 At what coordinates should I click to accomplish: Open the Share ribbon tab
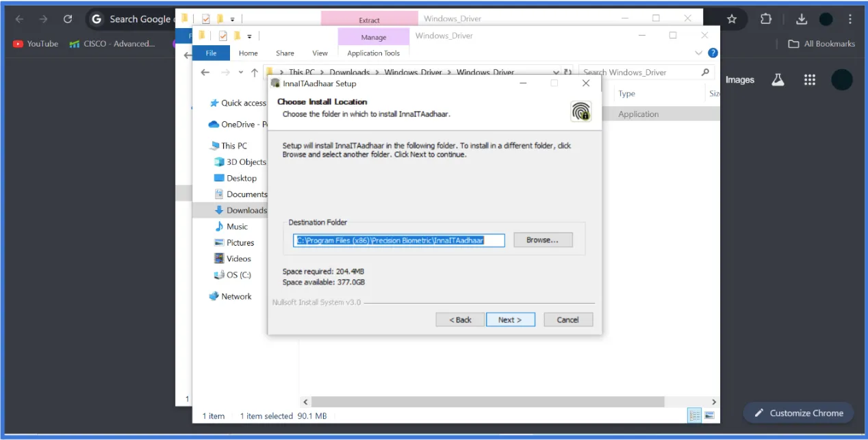pos(285,53)
